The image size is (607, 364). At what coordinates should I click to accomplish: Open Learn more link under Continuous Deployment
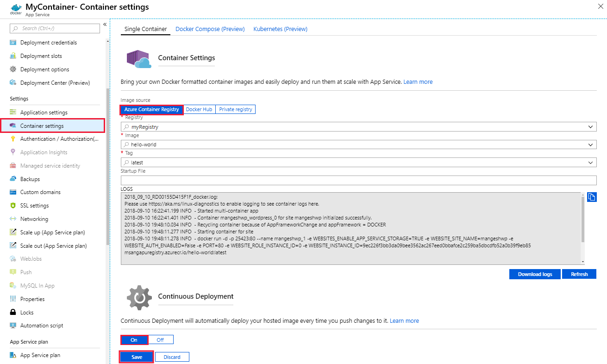pyautogui.click(x=404, y=321)
